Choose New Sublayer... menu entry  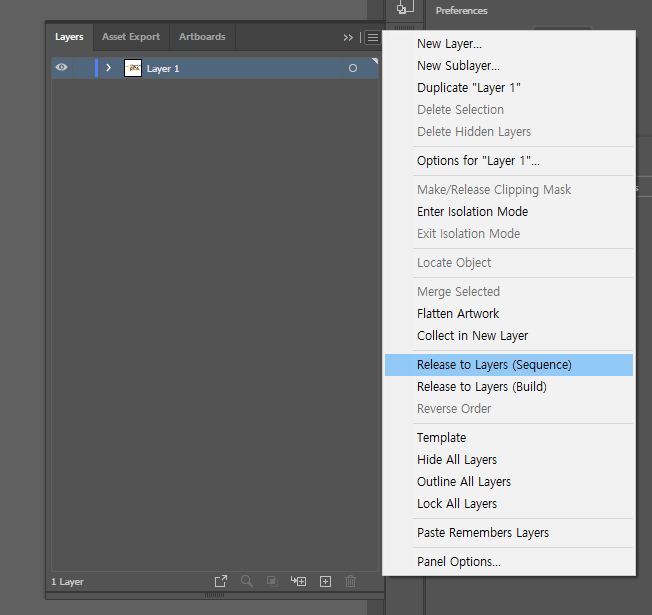[509, 66]
